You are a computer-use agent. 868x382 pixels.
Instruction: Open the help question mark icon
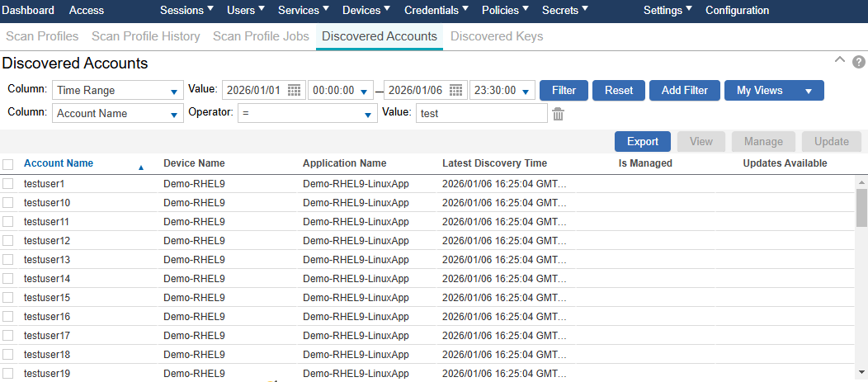858,62
